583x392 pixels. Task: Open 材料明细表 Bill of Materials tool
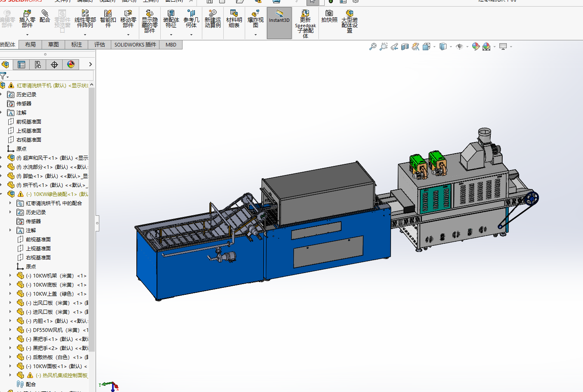(x=234, y=19)
